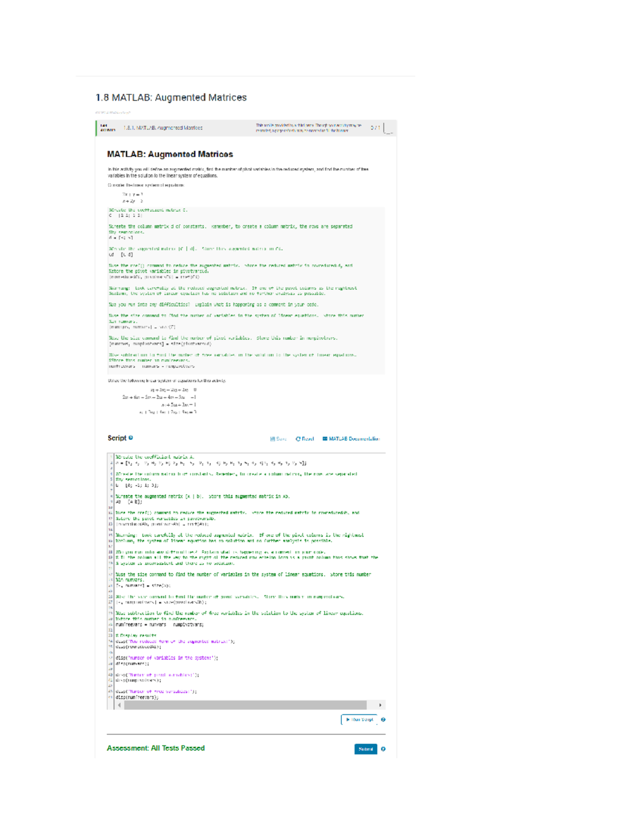The image size is (644, 834).
Task: Click help icon next to Submit button
Action: click(x=383, y=749)
